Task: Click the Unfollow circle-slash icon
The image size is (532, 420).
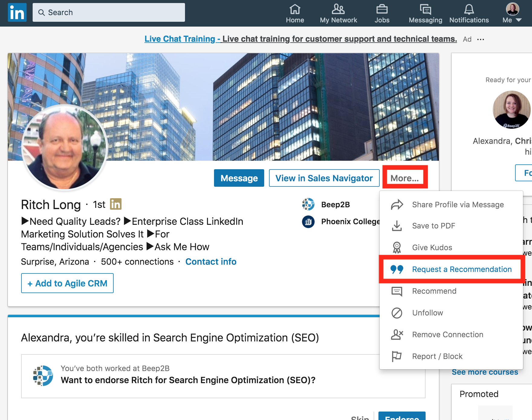Action: pos(397,313)
